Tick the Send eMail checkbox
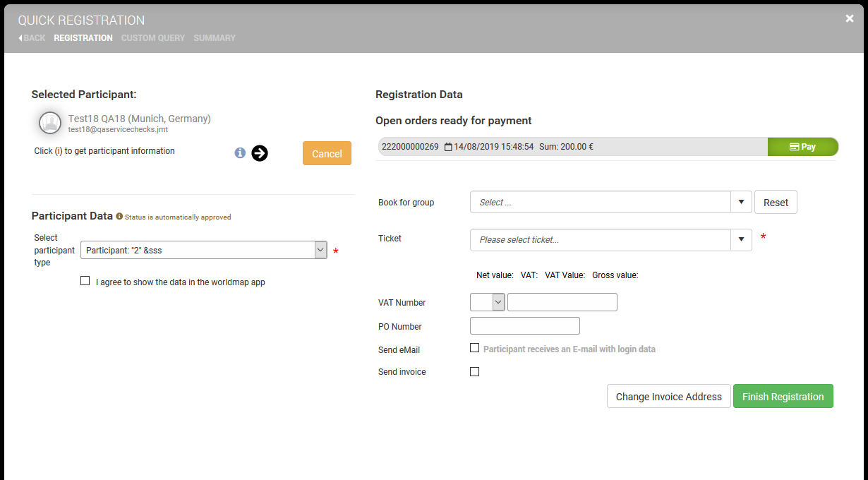 tap(474, 348)
